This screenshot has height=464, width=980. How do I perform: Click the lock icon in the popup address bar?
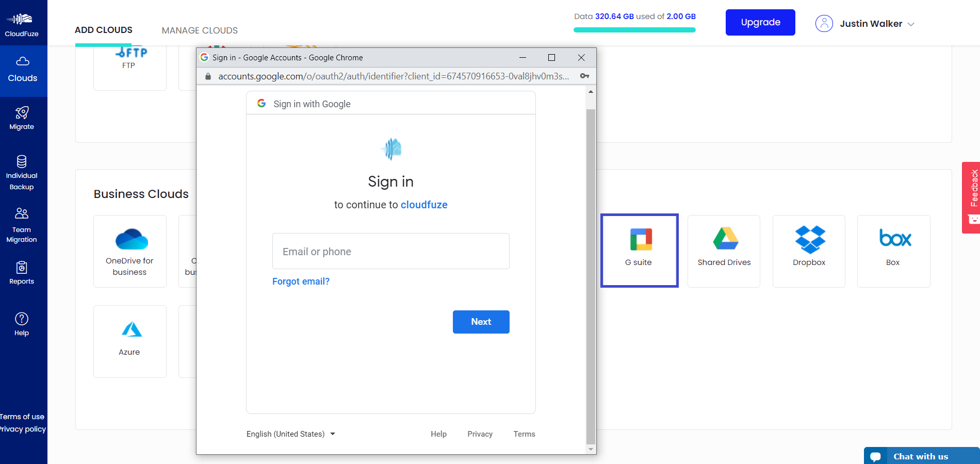click(208, 76)
